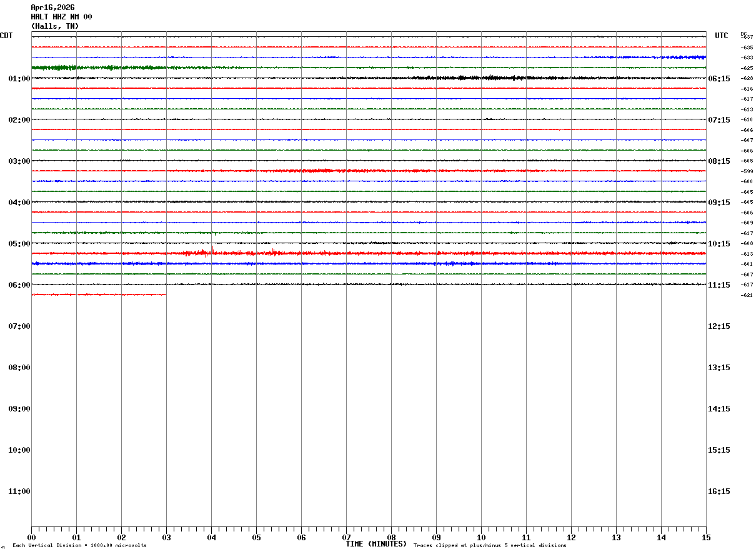Click the short red trace below 06:00
Image resolution: width=756 pixels, height=554 pixels.
coord(99,295)
